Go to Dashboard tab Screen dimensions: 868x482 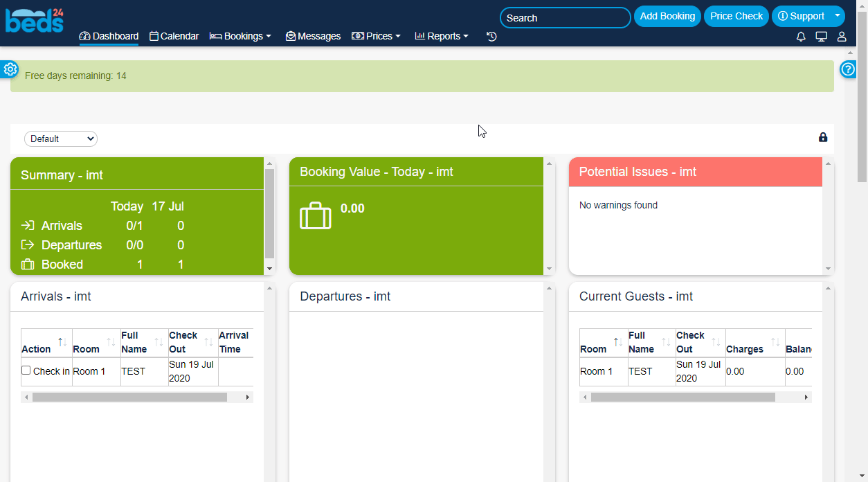(109, 36)
